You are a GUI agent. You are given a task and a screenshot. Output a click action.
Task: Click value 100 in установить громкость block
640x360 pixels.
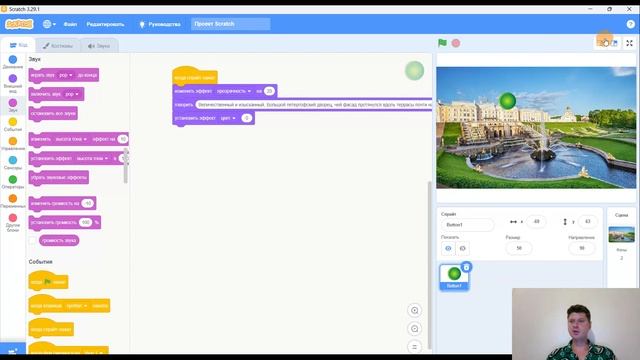click(x=86, y=222)
